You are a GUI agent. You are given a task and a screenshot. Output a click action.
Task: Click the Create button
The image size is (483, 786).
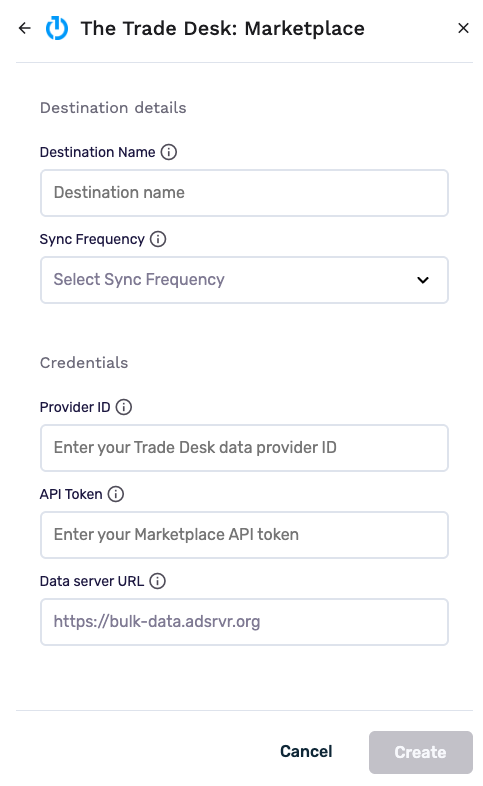click(x=421, y=752)
